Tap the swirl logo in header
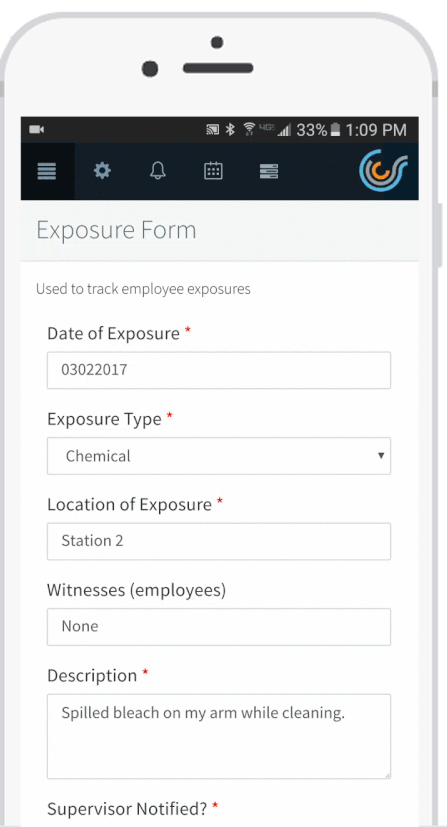Viewport: 447px width, 827px height. click(384, 171)
